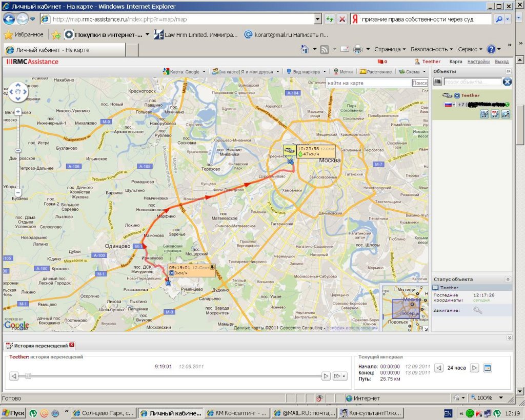
Task: Open the calendar picker for the interval
Action: (488, 368)
